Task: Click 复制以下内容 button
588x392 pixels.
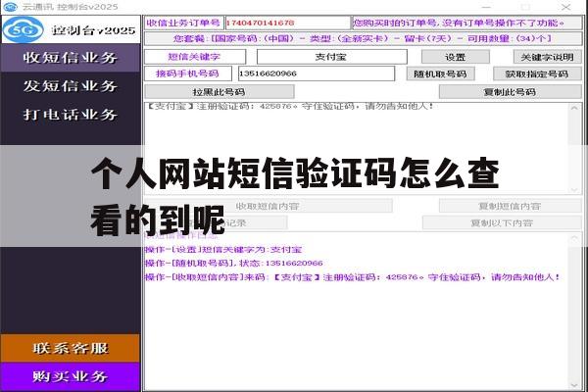Action: point(502,222)
